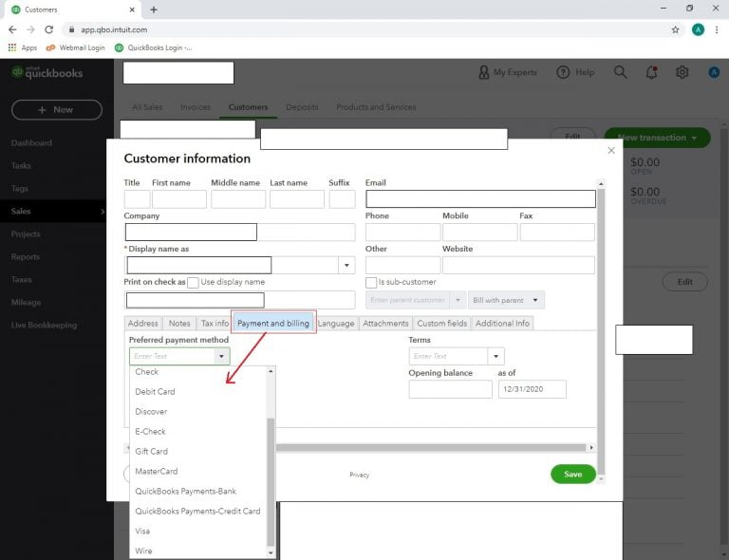This screenshot has width=729, height=560.
Task: Check Use display name checkbox
Action: coord(193,283)
